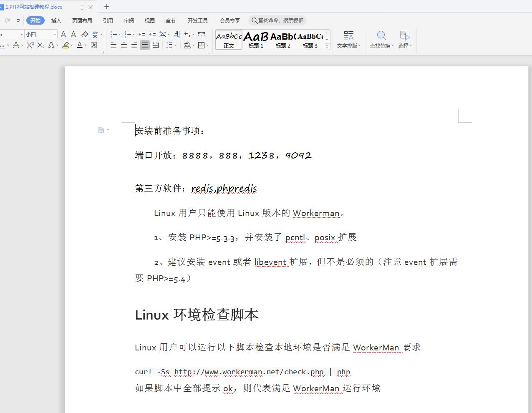This screenshot has height=413, width=532.
Task: Switch to the 页面布局 tab
Action: click(x=82, y=20)
